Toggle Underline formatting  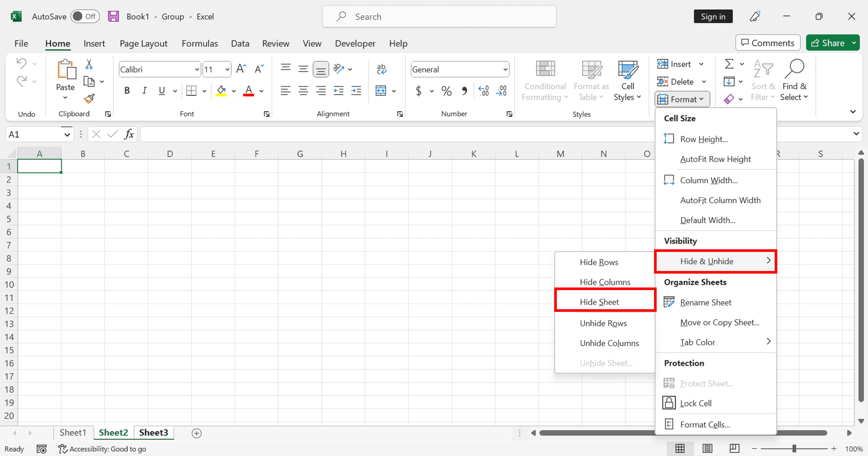[162, 91]
